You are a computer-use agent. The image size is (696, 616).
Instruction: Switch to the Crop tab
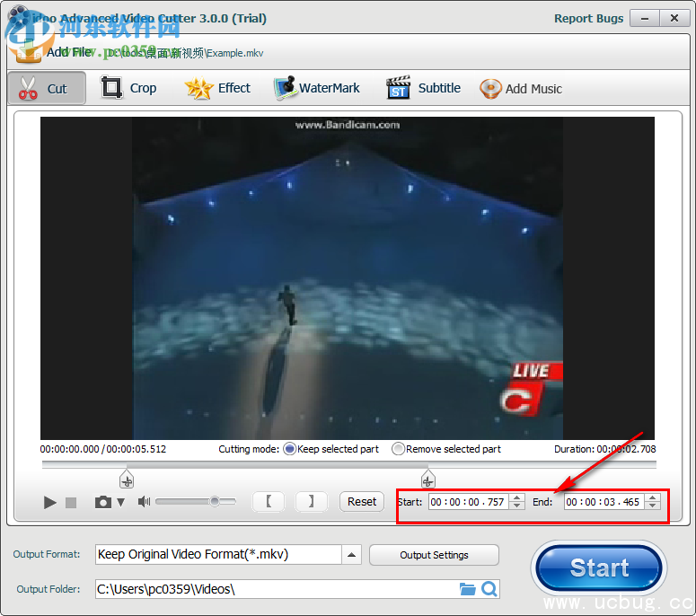point(128,88)
